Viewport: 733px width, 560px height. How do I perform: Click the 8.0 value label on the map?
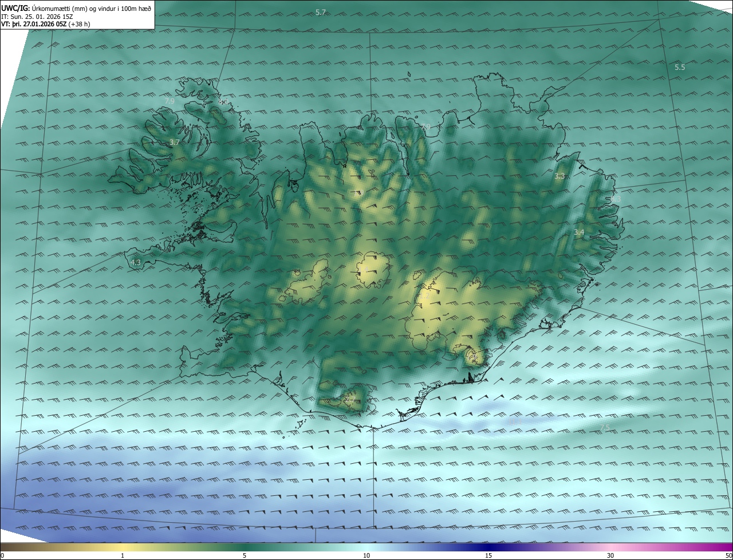(x=223, y=102)
